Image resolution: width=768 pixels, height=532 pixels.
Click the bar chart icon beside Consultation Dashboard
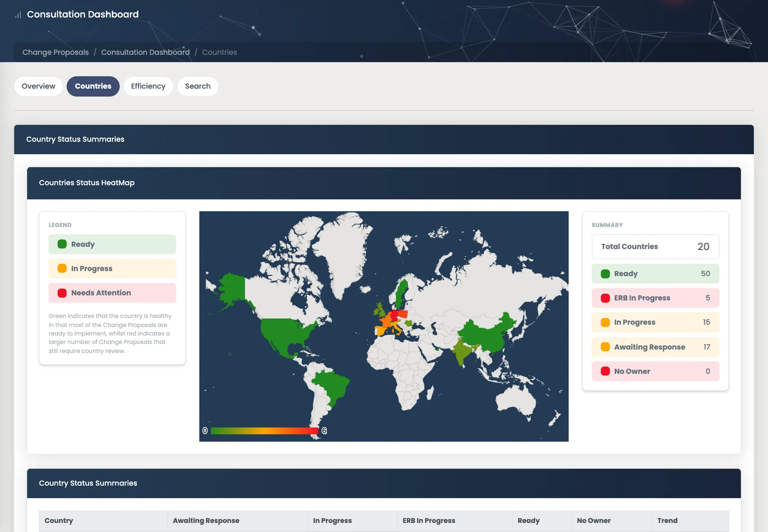click(x=18, y=15)
